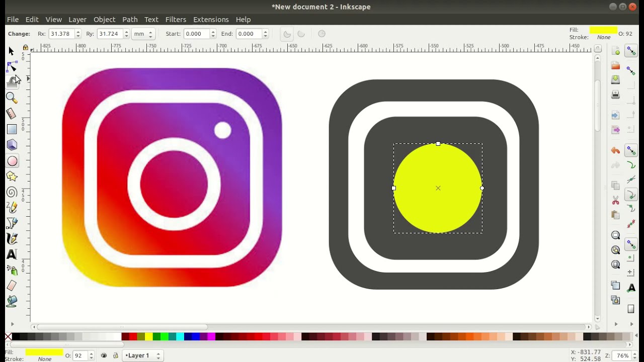The width and height of the screenshot is (644, 362).
Task: Zoom to fit selection icon
Action: click(615, 235)
